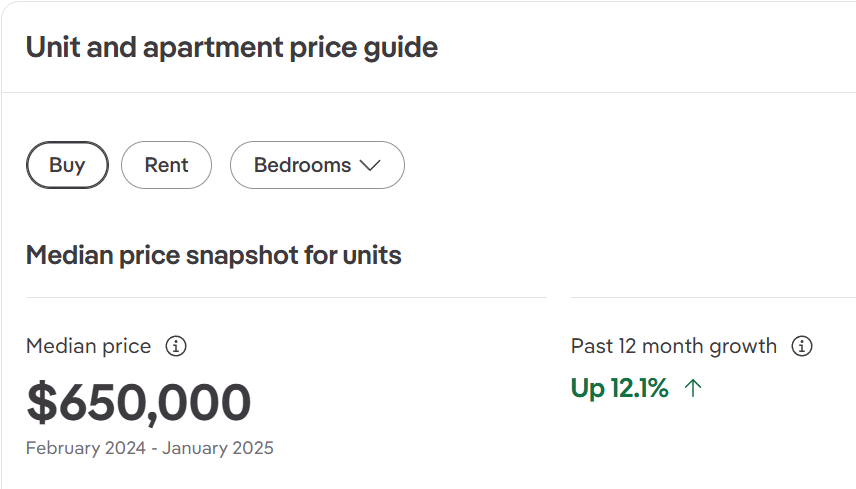Click the February 2024 - January 2025 period text

[x=150, y=448]
